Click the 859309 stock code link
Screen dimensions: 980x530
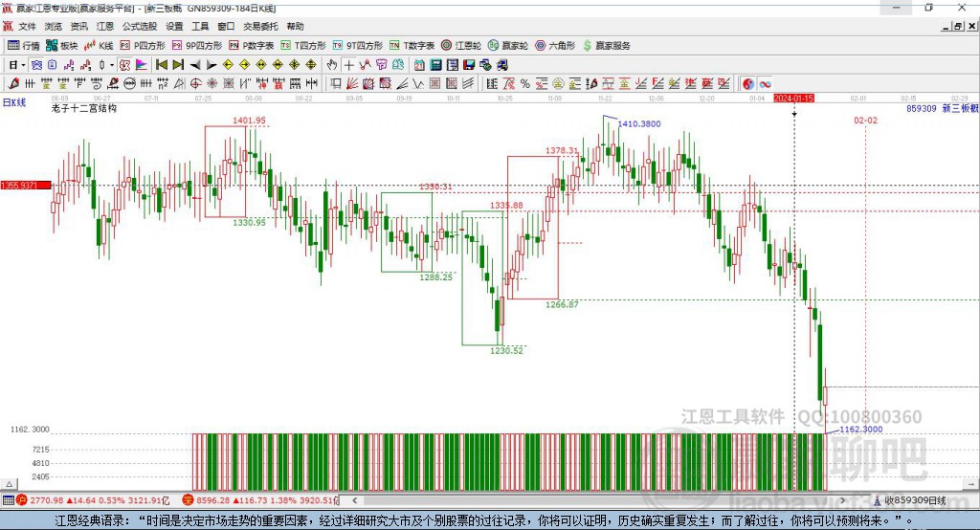tap(922, 108)
